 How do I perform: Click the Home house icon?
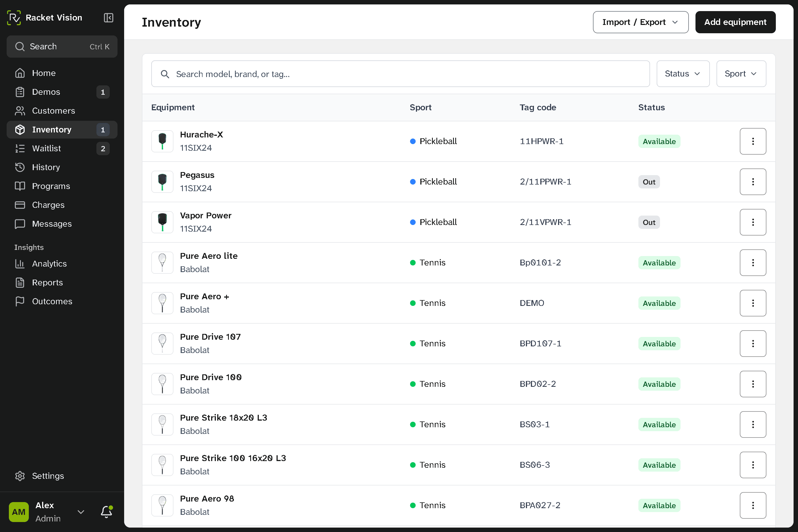coord(20,73)
